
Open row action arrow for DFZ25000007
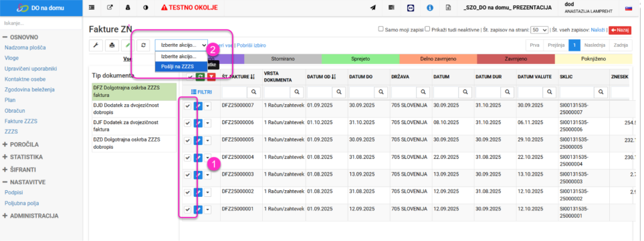[207, 106]
